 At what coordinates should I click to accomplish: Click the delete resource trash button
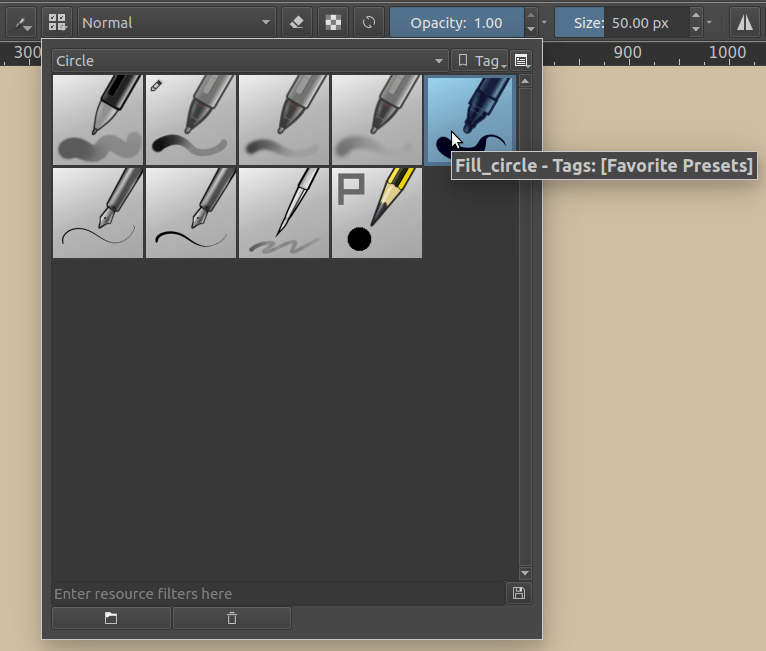pos(232,618)
